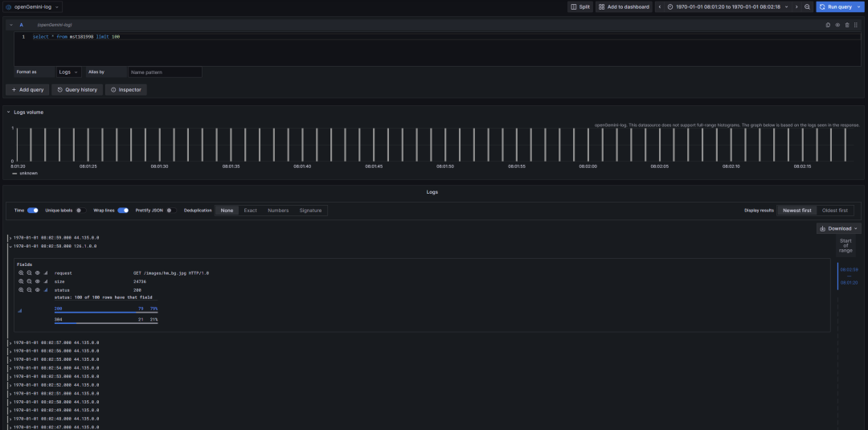Click the 200 status distribution bar
The image size is (868, 430).
106,310
